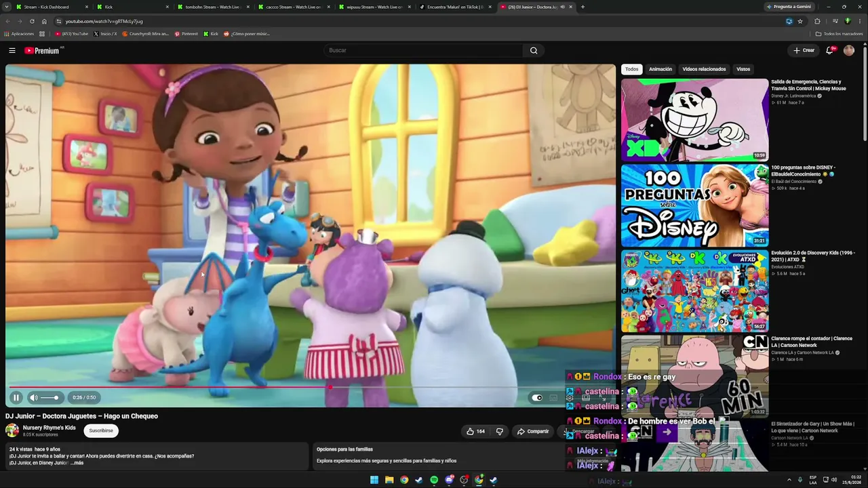
Task: Open the Windows Start menu
Action: tap(374, 480)
